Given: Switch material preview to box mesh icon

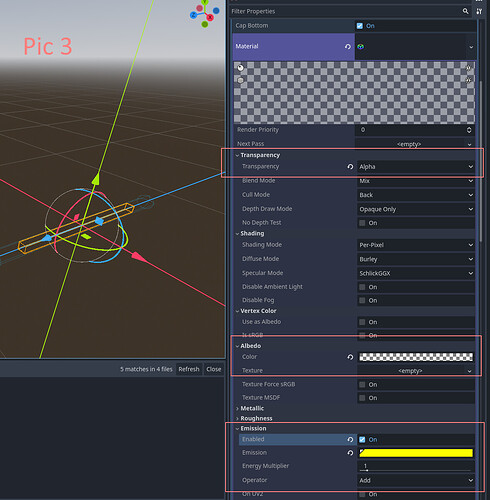Looking at the screenshot, I should tap(240, 80).
